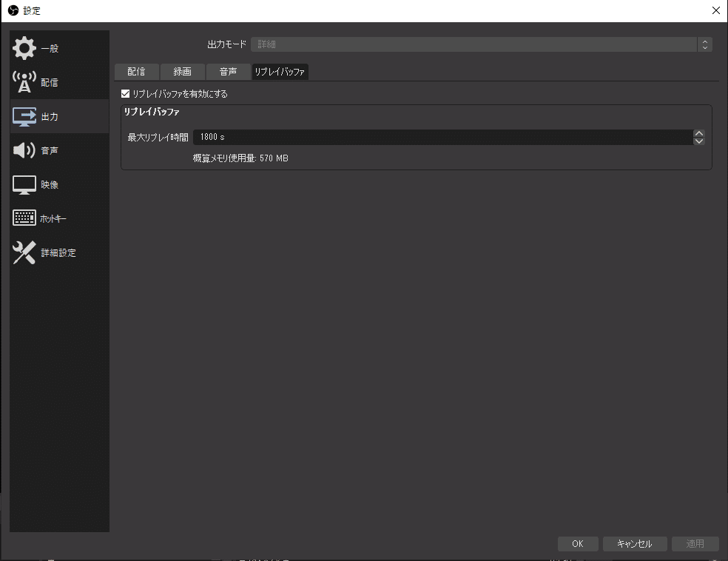The width and height of the screenshot is (728, 561).
Task: Open the Video (映像) monitor icon
Action: click(24, 185)
